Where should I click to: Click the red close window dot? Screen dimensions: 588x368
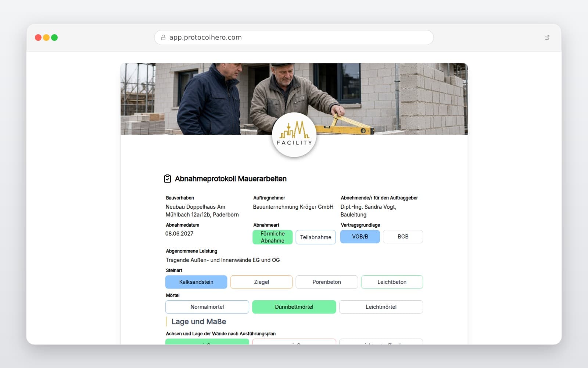point(38,38)
